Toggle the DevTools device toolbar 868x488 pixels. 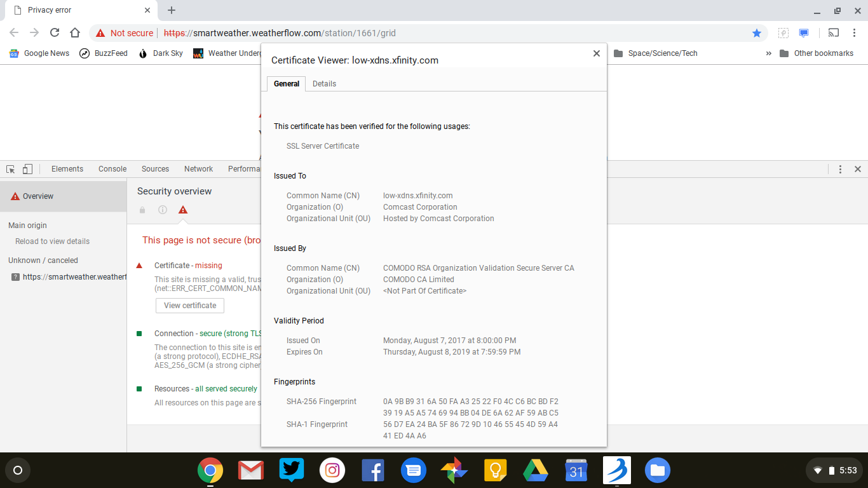click(x=27, y=169)
